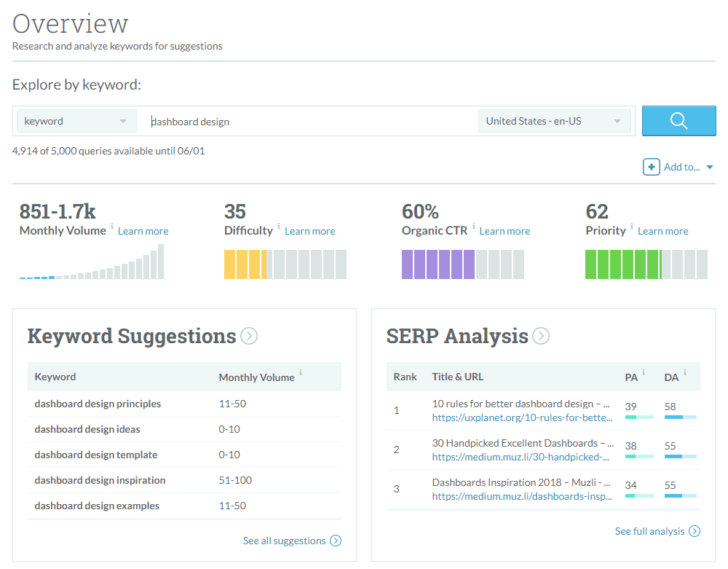This screenshot has height=569, width=728.
Task: Open Keyword Suggestions via its circular arrow icon
Action: pos(248,336)
